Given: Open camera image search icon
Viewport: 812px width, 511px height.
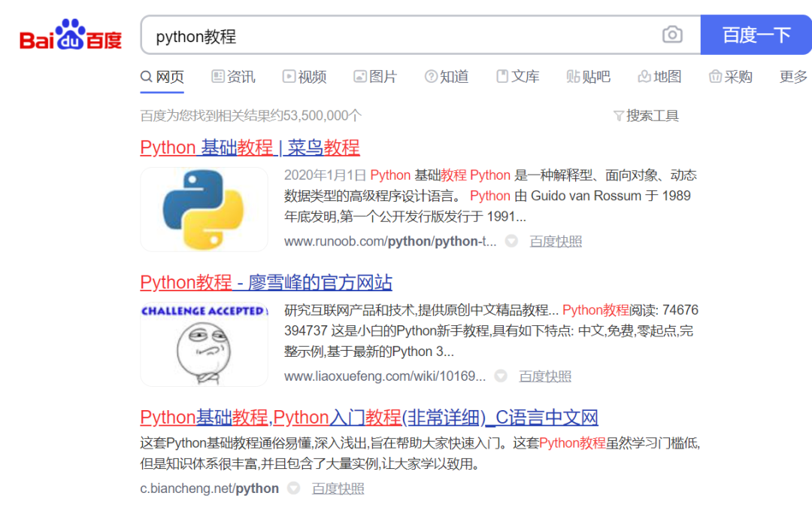Looking at the screenshot, I should coord(672,35).
